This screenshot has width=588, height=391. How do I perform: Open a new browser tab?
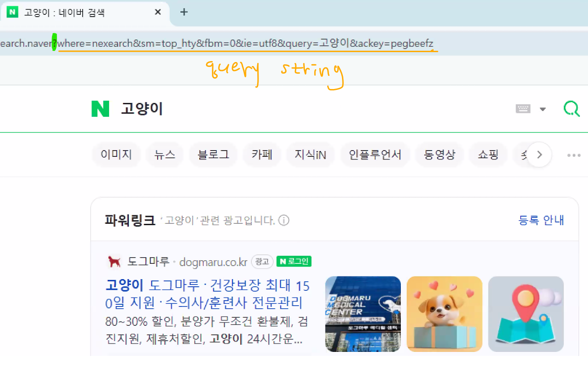[x=184, y=12]
